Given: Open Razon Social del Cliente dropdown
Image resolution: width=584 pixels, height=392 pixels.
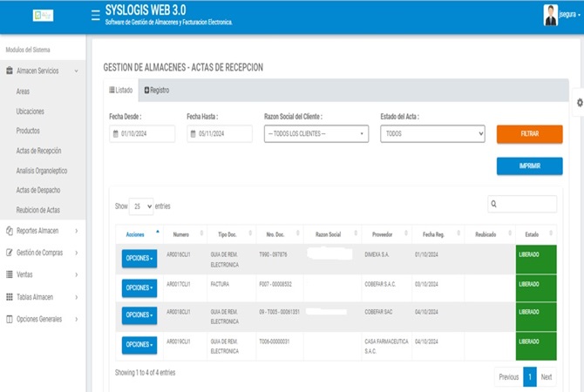Looking at the screenshot, I should (x=316, y=133).
